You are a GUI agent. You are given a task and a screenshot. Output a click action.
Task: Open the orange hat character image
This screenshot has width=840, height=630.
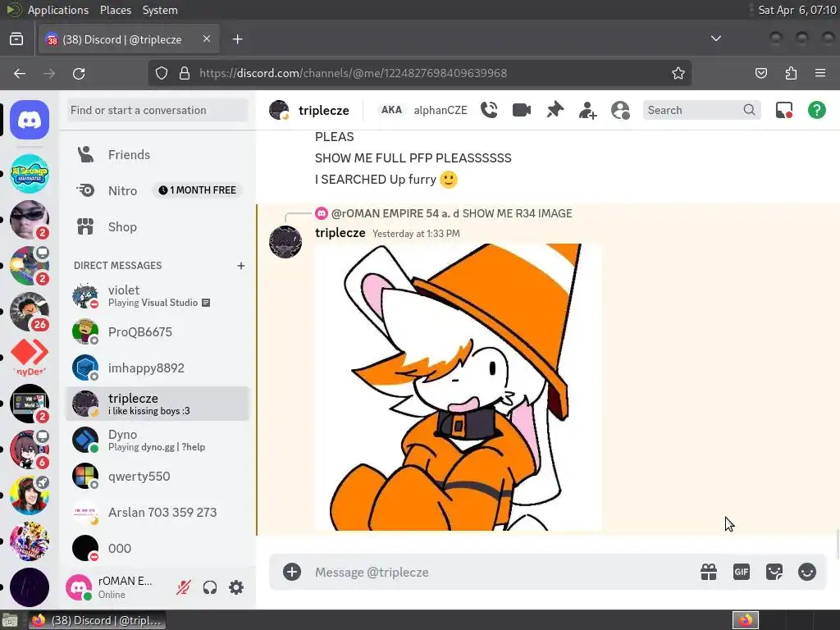tap(459, 387)
